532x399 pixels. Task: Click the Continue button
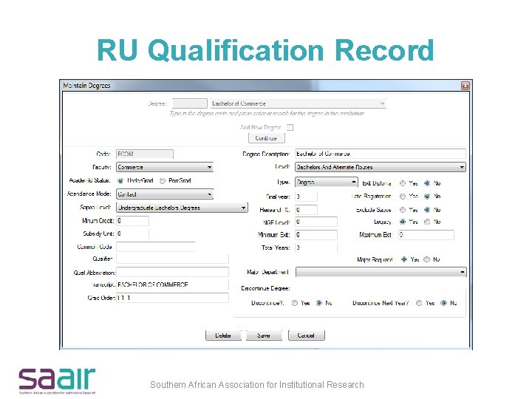[266, 138]
